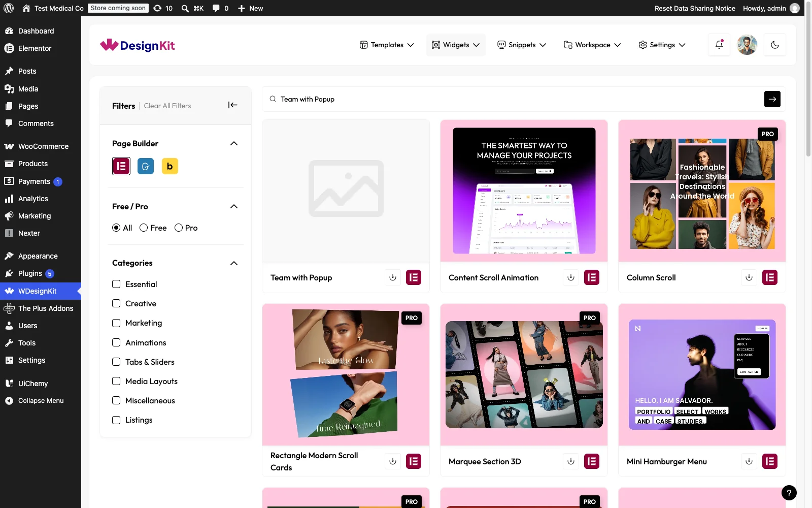Check the Essential category checkbox
This screenshot has height=508, width=812.
116,284
